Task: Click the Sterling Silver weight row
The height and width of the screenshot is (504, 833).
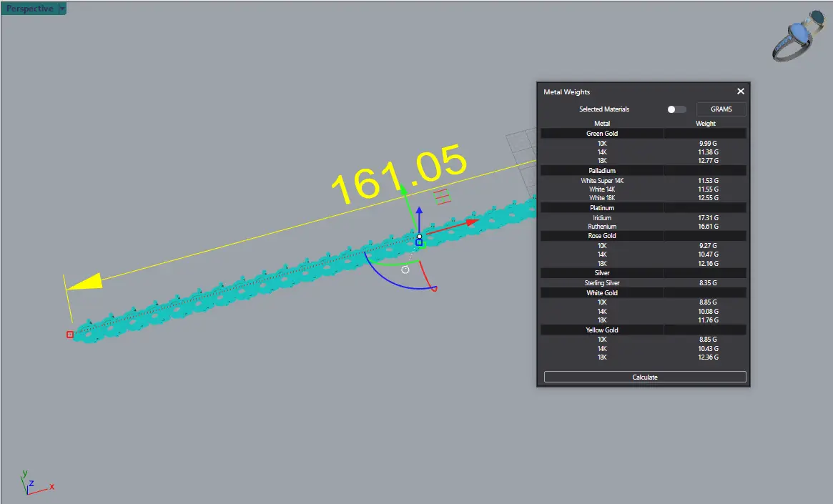Action: point(644,283)
